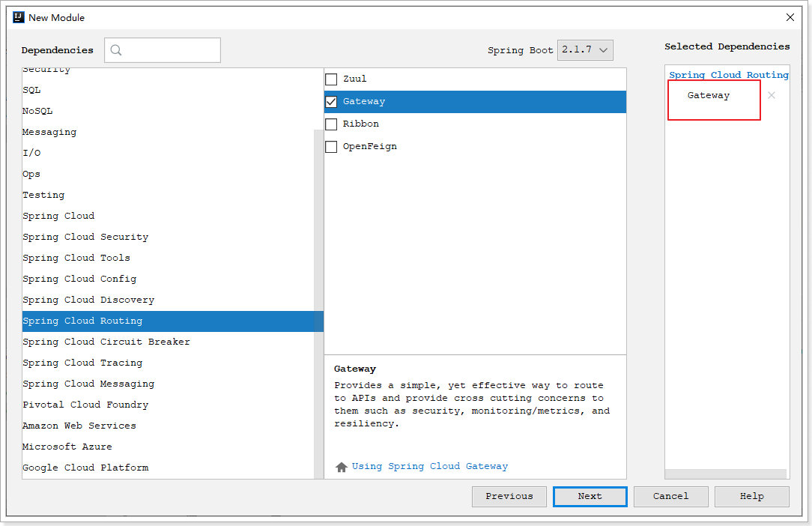Remove Gateway from selected dependencies with X
This screenshot has width=812, height=526.
pos(771,95)
